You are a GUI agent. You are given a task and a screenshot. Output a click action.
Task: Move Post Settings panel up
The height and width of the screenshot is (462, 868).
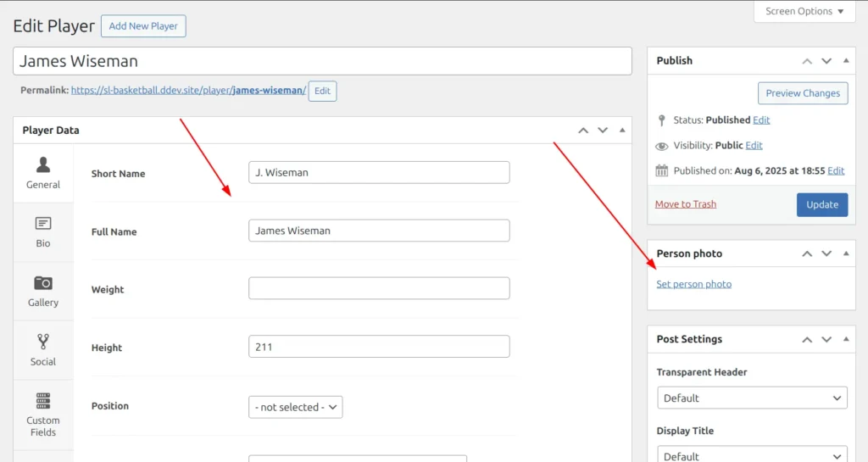(807, 339)
